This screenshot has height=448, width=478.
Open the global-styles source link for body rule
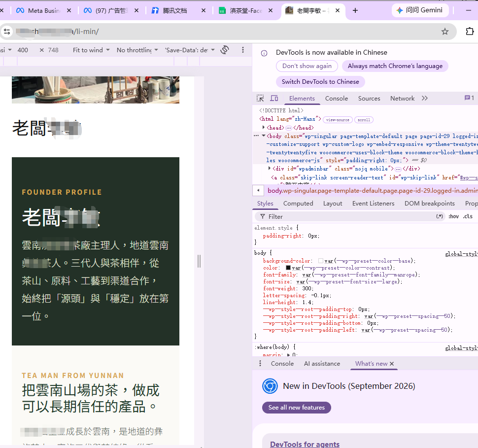[x=461, y=254]
